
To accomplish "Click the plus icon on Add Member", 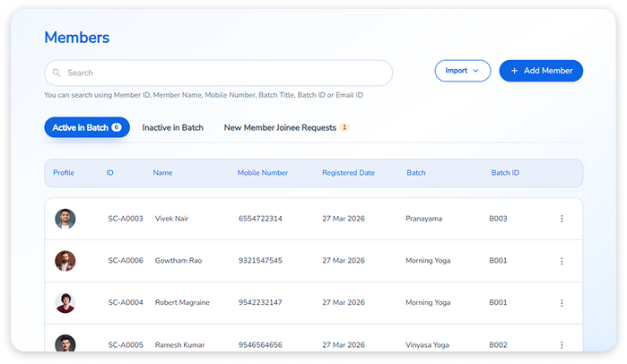I will (515, 71).
